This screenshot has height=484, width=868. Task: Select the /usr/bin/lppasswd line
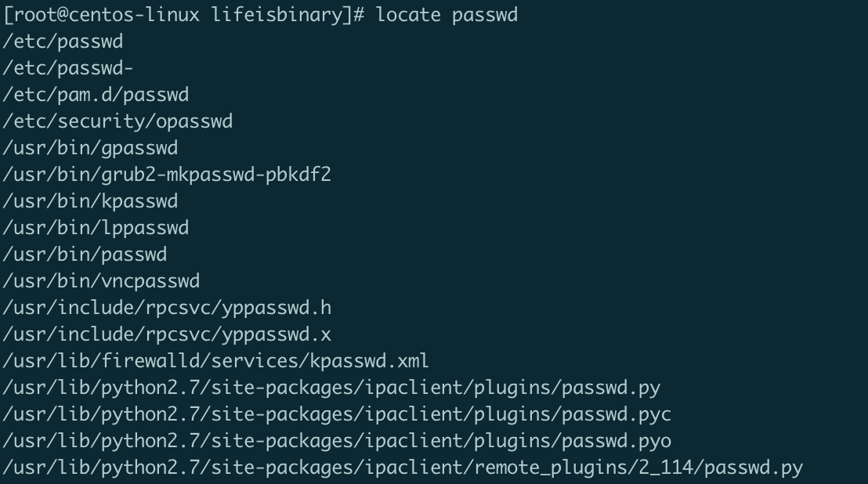coord(96,228)
